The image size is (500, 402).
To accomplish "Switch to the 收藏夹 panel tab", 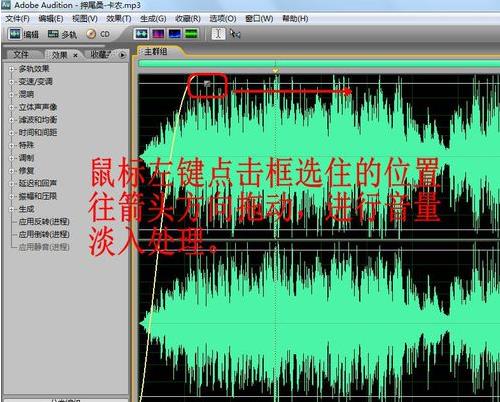I will (x=100, y=55).
